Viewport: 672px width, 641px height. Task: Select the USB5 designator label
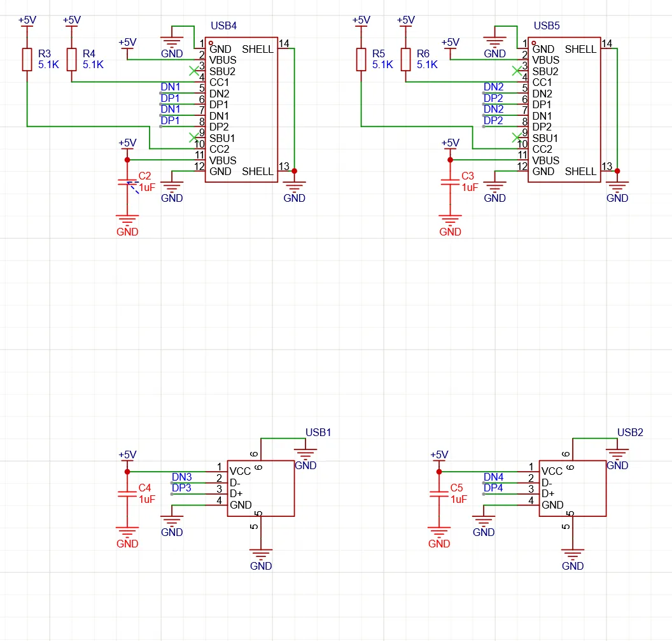point(547,25)
